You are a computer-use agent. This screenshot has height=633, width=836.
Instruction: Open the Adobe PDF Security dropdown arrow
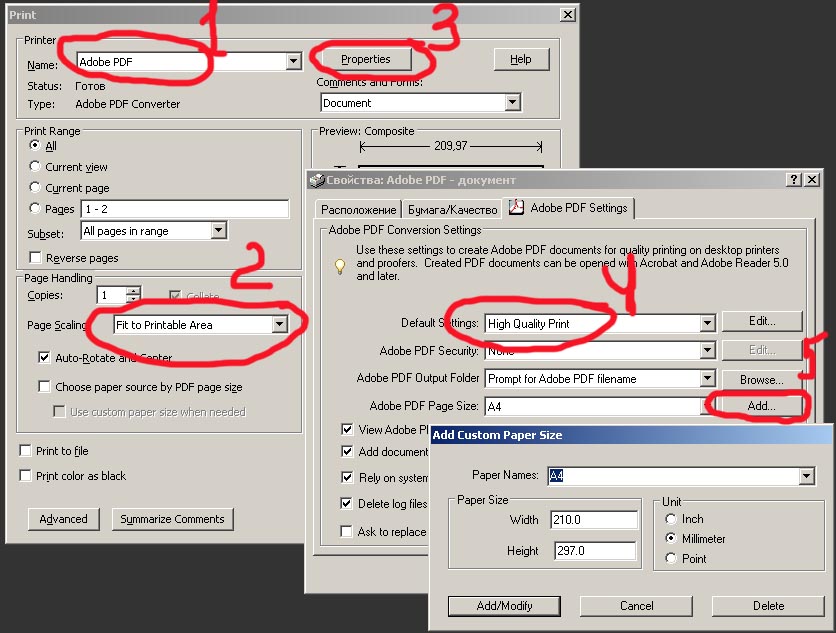coord(707,350)
